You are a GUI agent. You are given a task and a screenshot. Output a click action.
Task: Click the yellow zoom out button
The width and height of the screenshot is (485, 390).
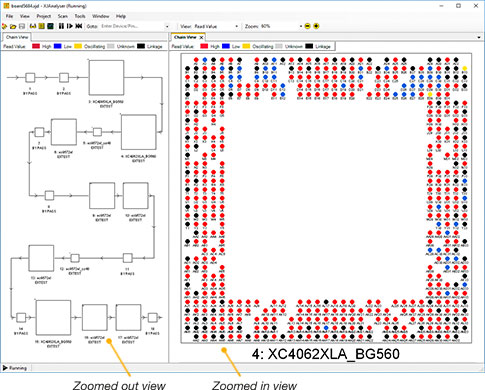(x=307, y=26)
